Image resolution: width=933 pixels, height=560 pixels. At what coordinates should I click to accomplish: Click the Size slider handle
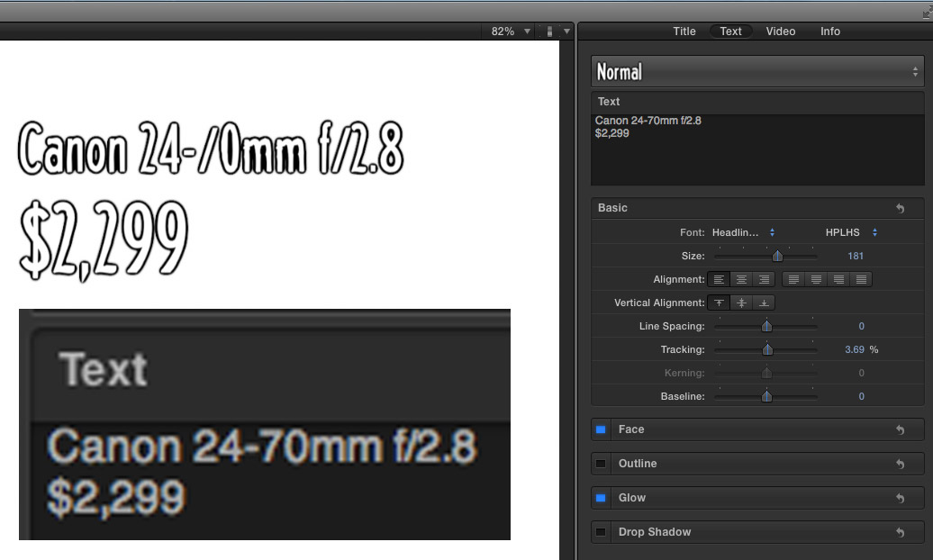coord(777,256)
